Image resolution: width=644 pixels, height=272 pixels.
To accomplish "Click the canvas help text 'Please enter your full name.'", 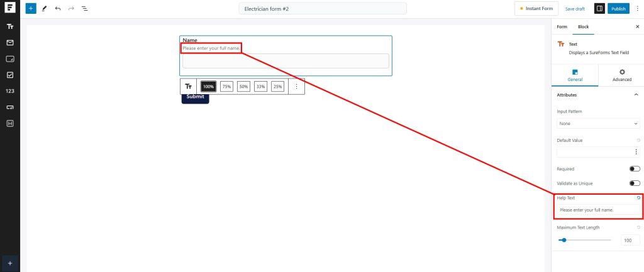I will 211,48.
